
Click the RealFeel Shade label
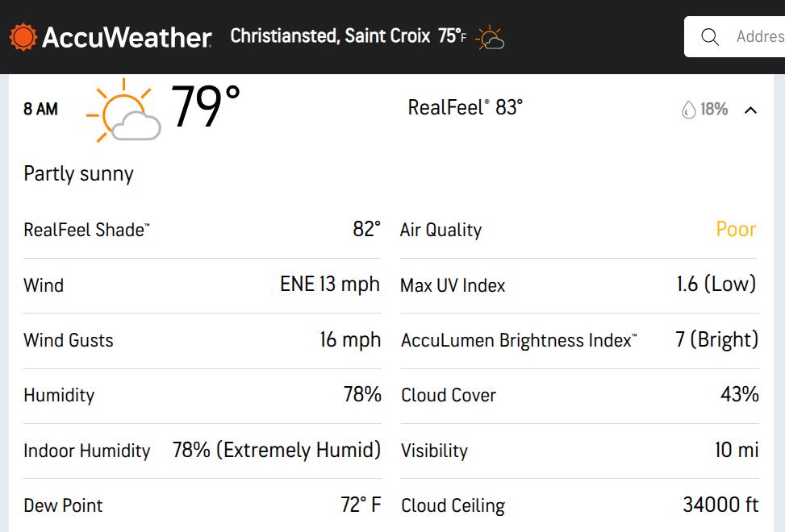click(86, 230)
